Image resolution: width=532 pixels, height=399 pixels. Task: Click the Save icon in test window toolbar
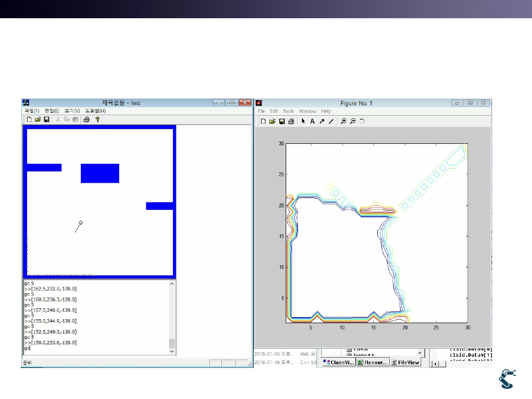point(46,119)
